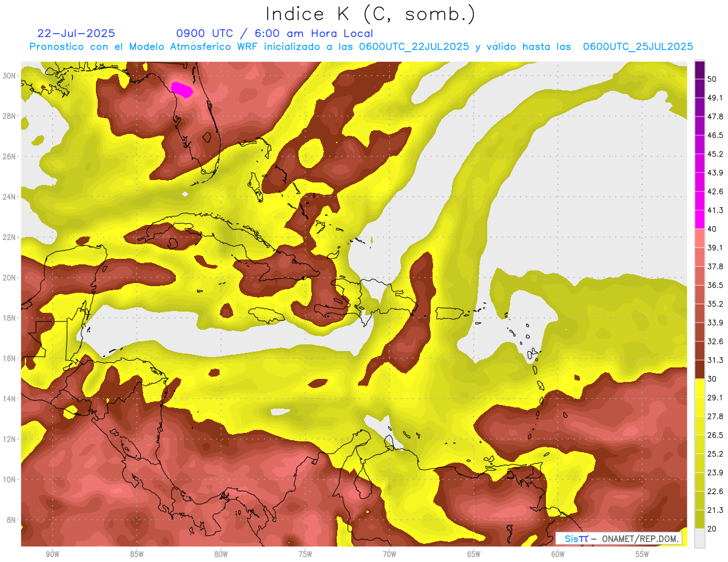This screenshot has height=562, width=728.
Task: Click the "25.2" colorbar value
Action: pos(716,453)
